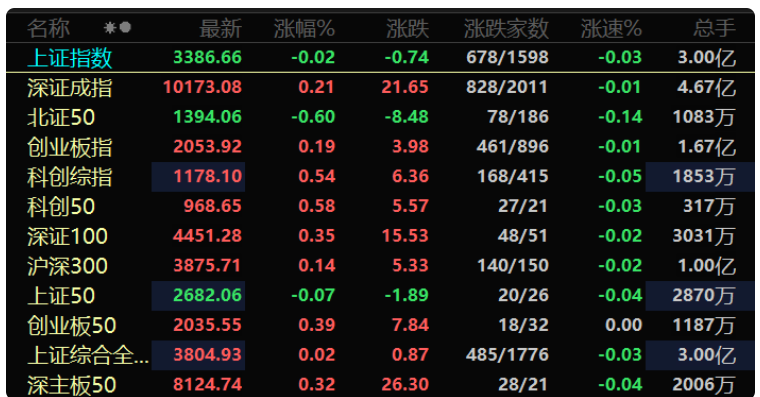This screenshot has height=397, width=760.
Task: Click the -8.48 change value
Action: pos(407,117)
